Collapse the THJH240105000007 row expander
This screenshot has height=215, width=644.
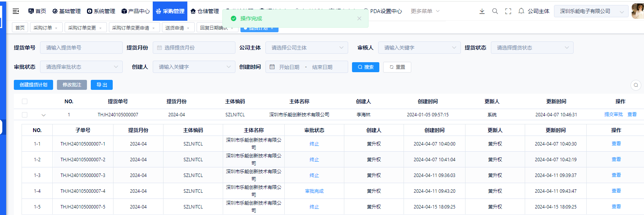(43, 115)
